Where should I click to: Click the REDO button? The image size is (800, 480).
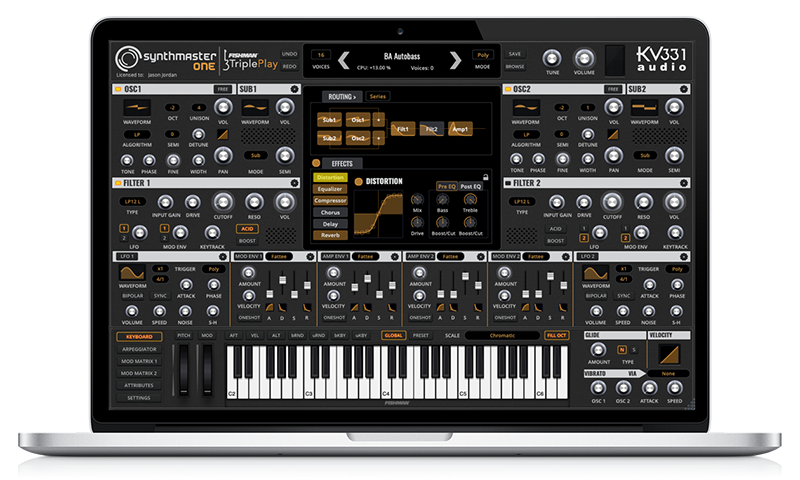[289, 66]
